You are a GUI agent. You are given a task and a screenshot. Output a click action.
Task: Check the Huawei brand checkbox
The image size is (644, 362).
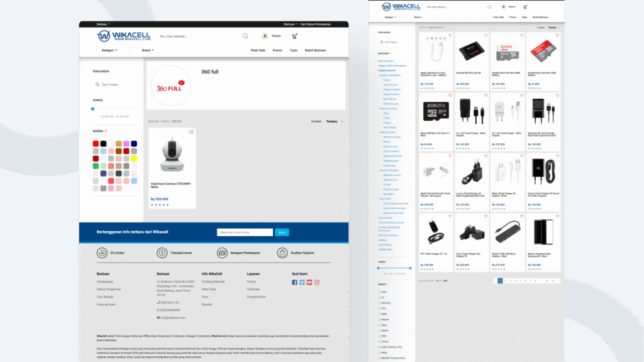379,320
